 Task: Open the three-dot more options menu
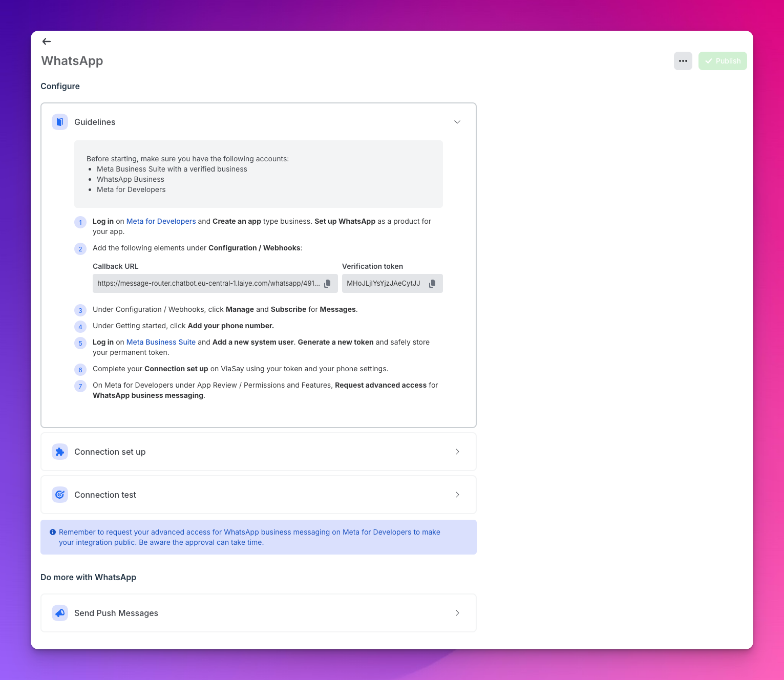(683, 61)
